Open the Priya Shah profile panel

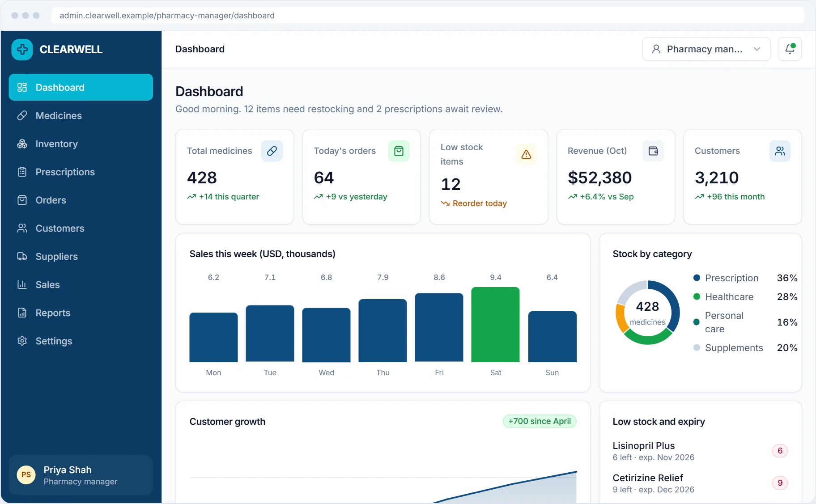click(x=81, y=475)
